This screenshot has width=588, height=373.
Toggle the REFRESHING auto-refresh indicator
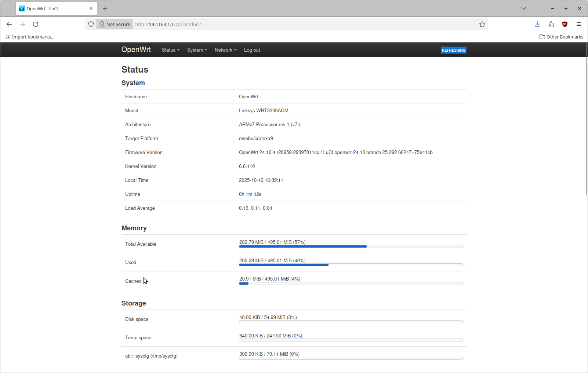[453, 50]
